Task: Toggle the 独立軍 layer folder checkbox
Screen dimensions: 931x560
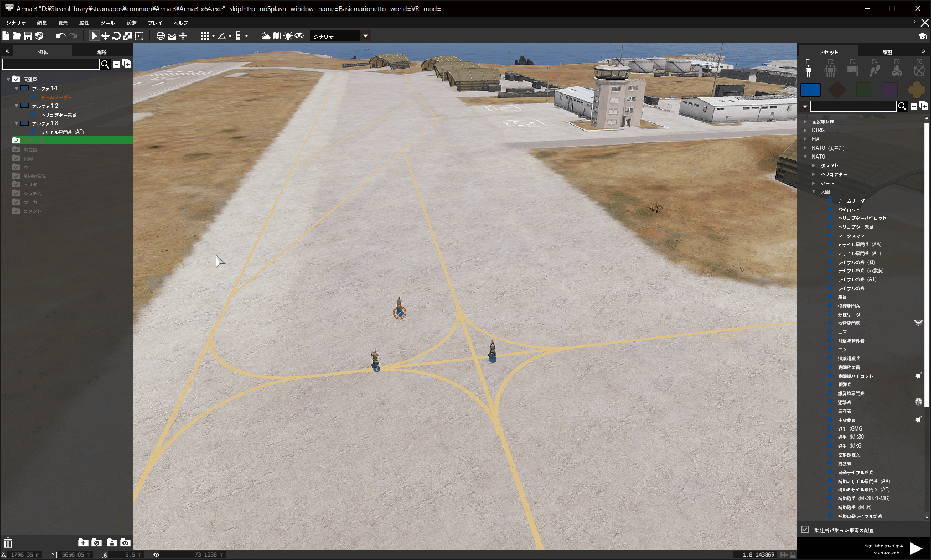Action: [17, 149]
